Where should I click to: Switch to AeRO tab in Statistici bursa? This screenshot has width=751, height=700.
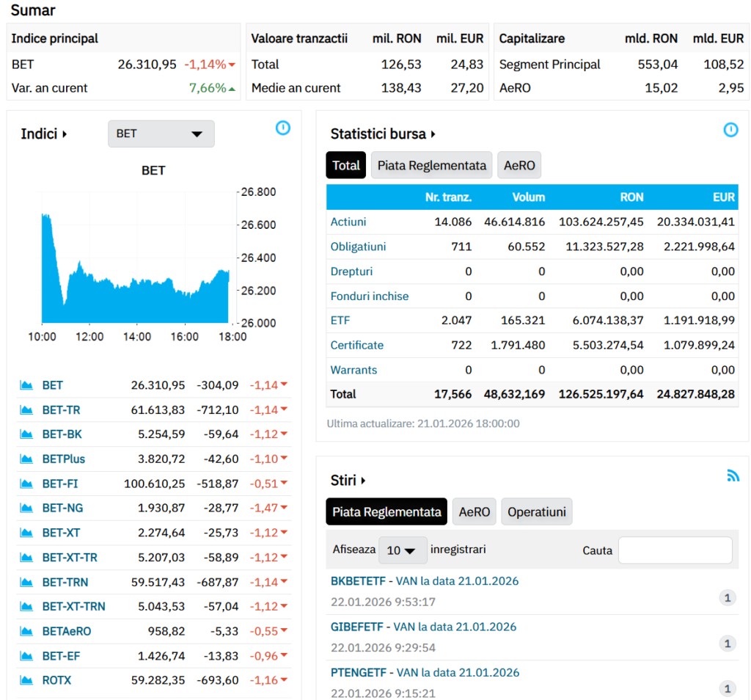tap(519, 166)
